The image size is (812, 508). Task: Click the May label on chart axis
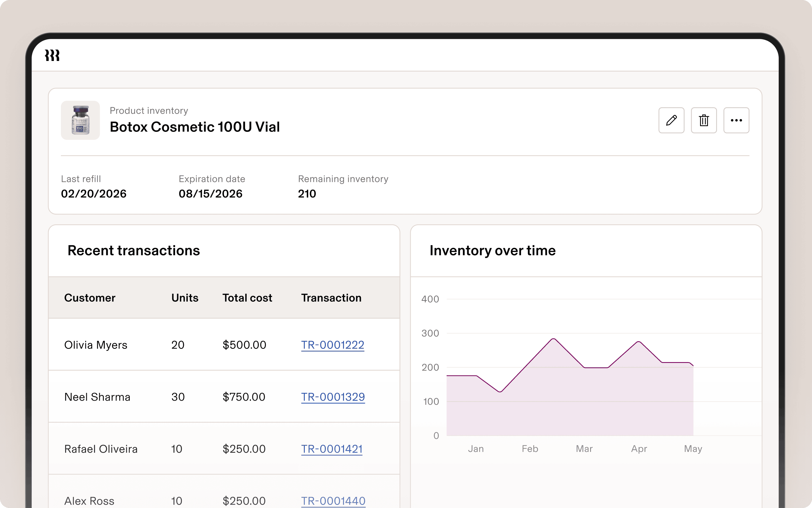[693, 449]
